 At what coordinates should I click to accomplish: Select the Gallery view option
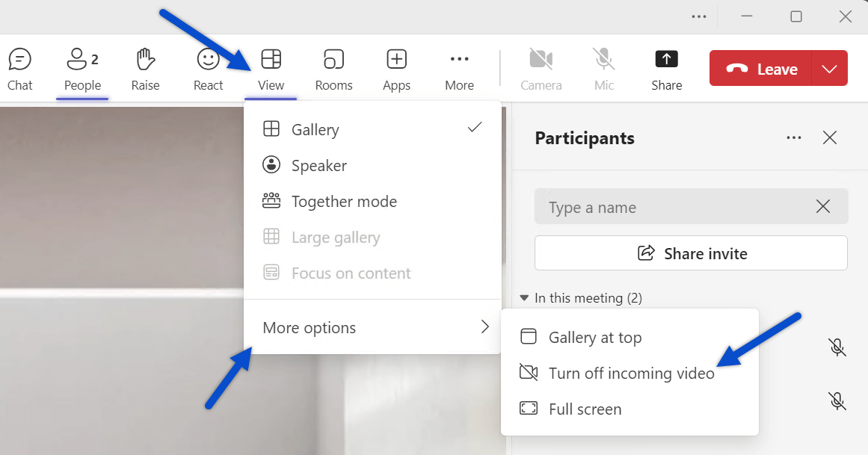tap(316, 130)
